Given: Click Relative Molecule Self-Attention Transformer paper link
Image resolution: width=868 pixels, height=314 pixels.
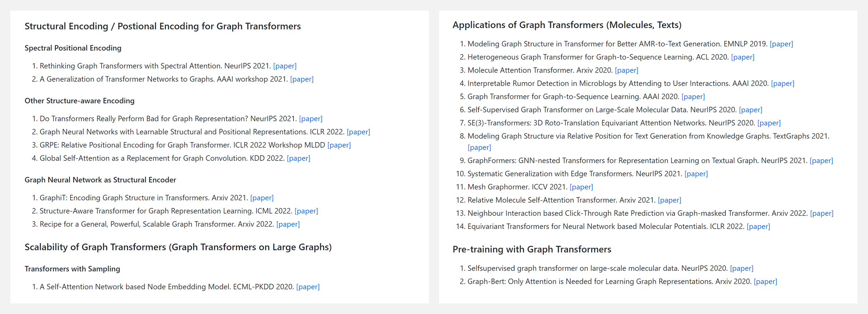Looking at the screenshot, I should (x=669, y=200).
